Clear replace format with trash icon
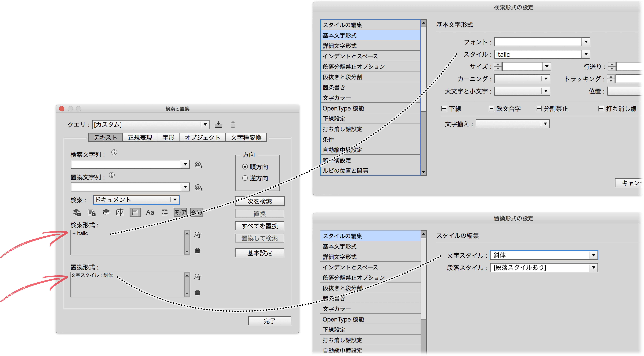Viewport: 644px width, 356px height. [x=197, y=293]
